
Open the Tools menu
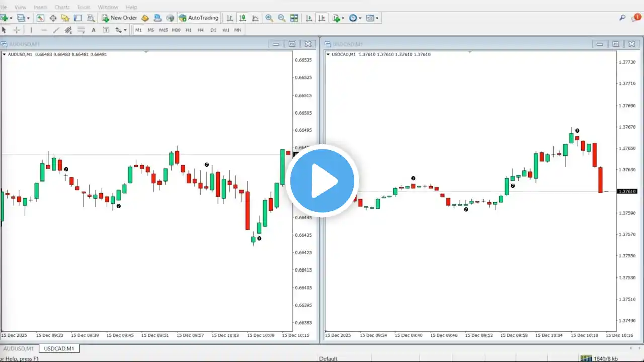coord(84,7)
